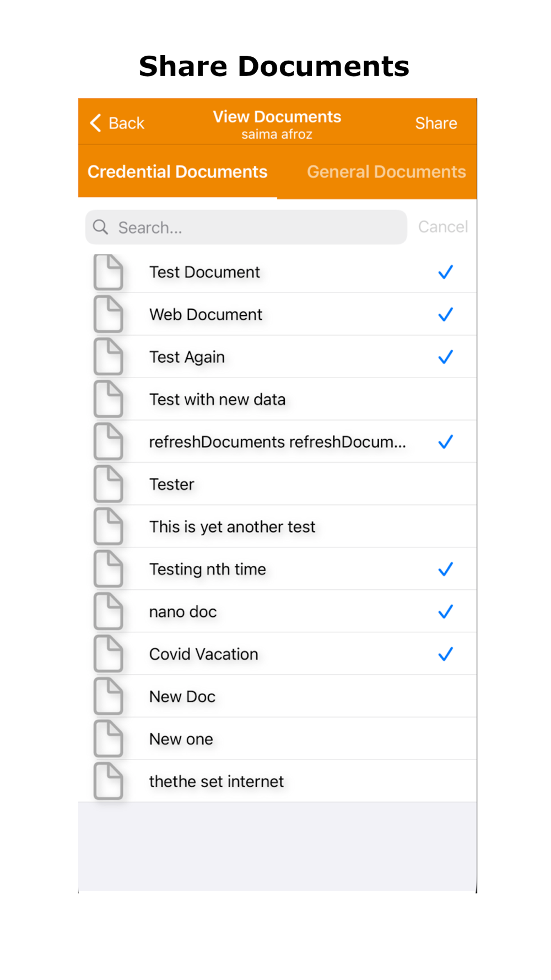Tap the file icon beside nano doc

[108, 612]
